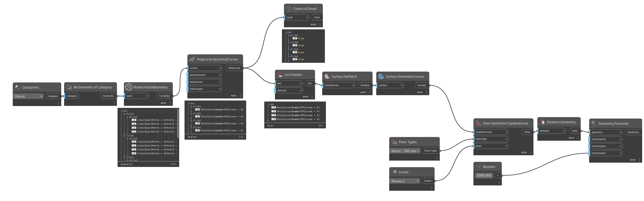Expand the closedCurve port chevron
This screenshot has width=644, height=201.
coord(353,85)
